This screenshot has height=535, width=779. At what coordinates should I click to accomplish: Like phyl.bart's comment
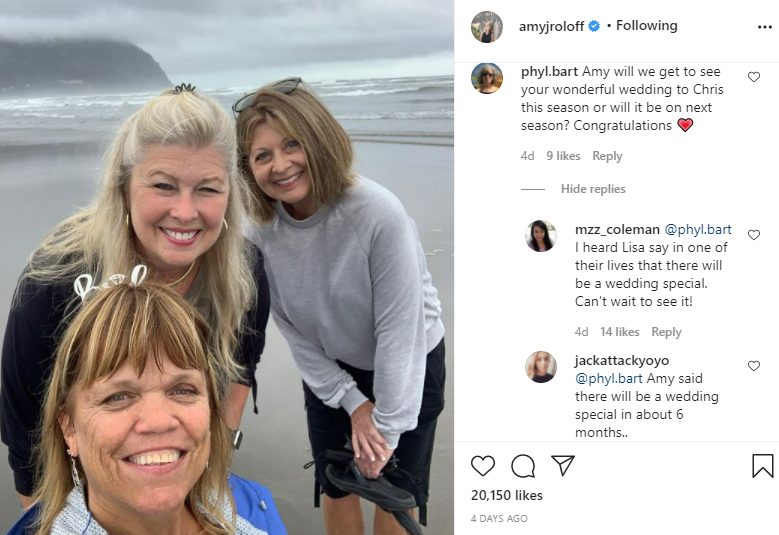click(754, 77)
